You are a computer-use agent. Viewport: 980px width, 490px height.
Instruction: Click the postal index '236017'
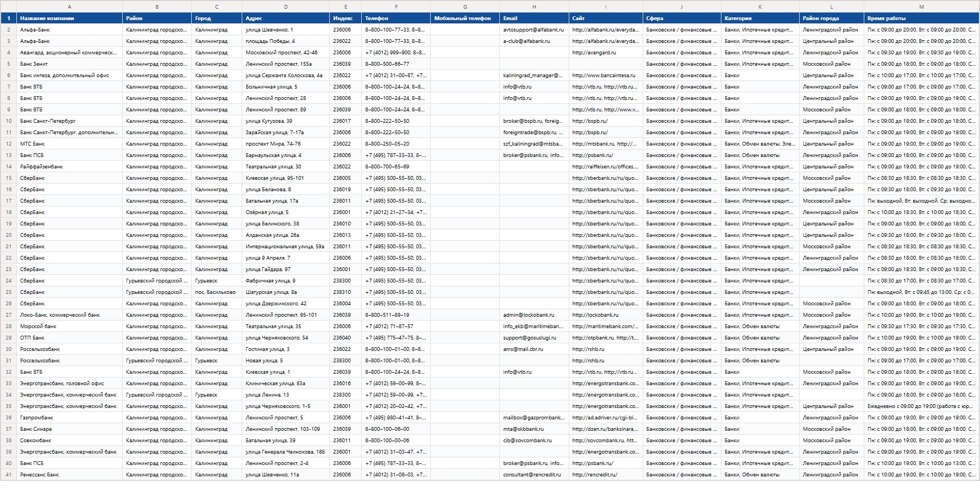click(x=345, y=121)
